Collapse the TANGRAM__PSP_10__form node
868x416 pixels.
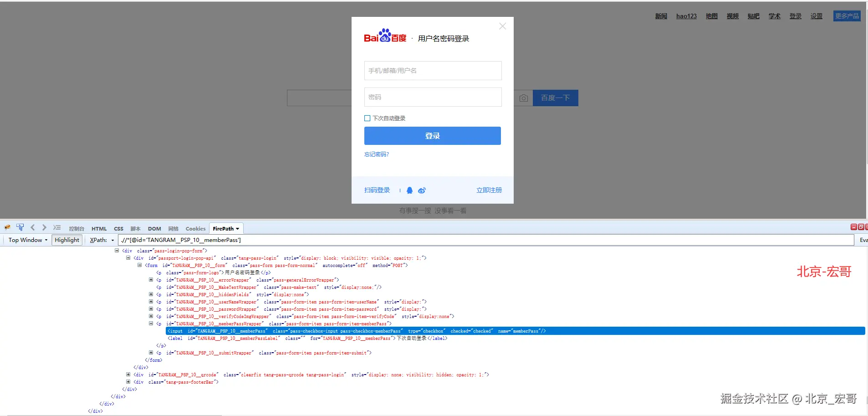coord(139,265)
